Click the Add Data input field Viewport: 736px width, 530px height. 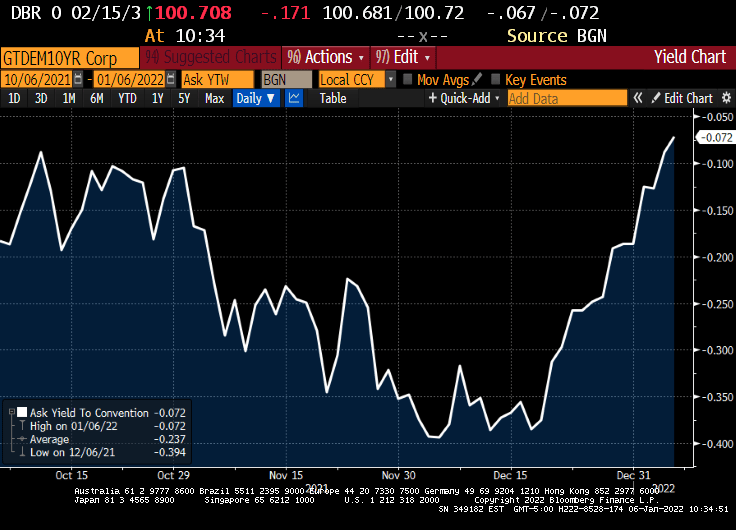566,98
